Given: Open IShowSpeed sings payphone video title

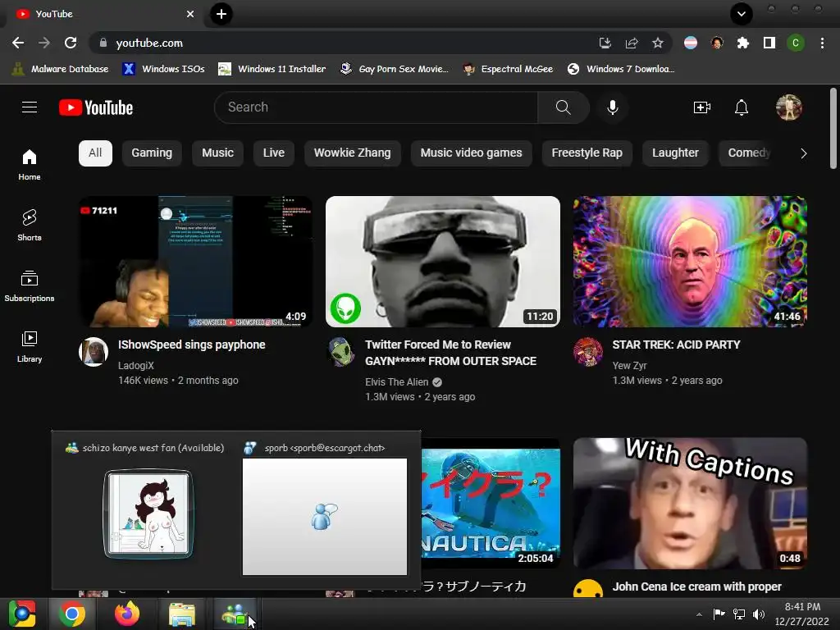Looking at the screenshot, I should pyautogui.click(x=191, y=345).
